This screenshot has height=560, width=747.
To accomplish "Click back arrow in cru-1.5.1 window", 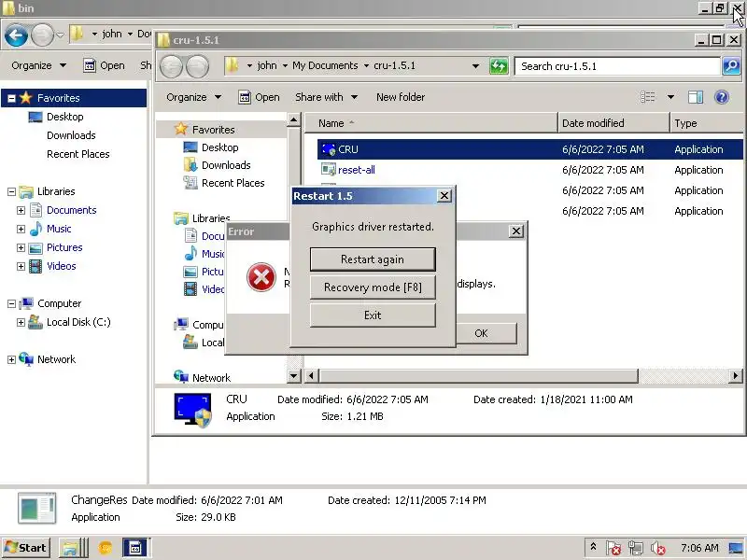I will (171, 66).
